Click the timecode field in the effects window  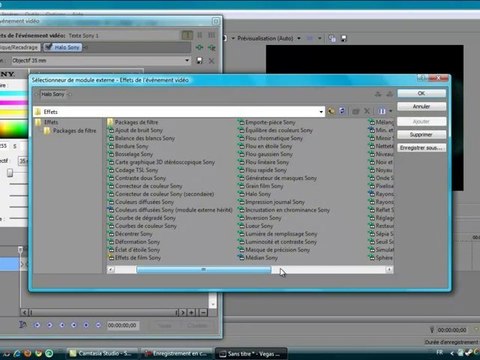click(122, 325)
